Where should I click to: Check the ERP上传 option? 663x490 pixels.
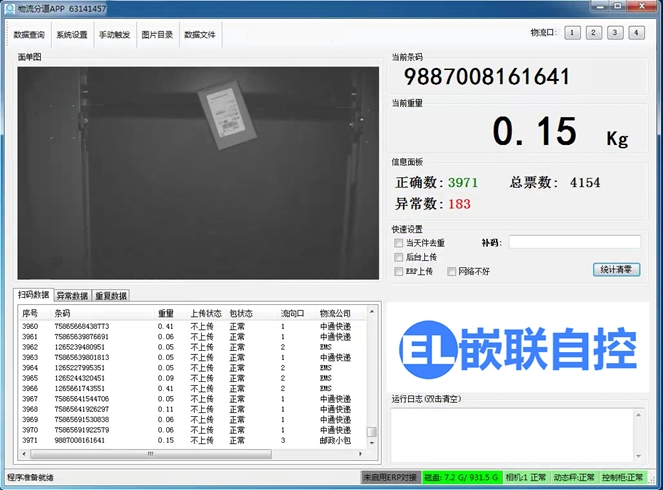pyautogui.click(x=399, y=271)
